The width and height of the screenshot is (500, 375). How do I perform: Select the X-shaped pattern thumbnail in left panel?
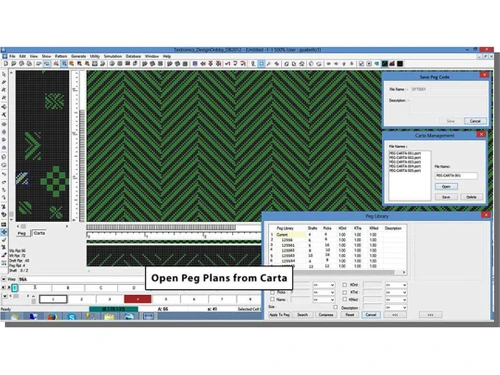[54, 101]
